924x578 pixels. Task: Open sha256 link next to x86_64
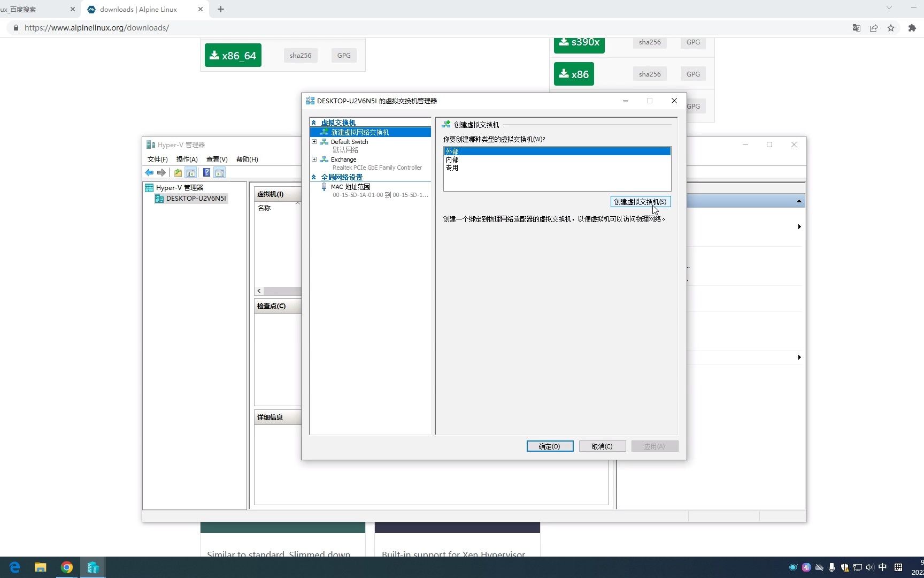click(x=301, y=55)
